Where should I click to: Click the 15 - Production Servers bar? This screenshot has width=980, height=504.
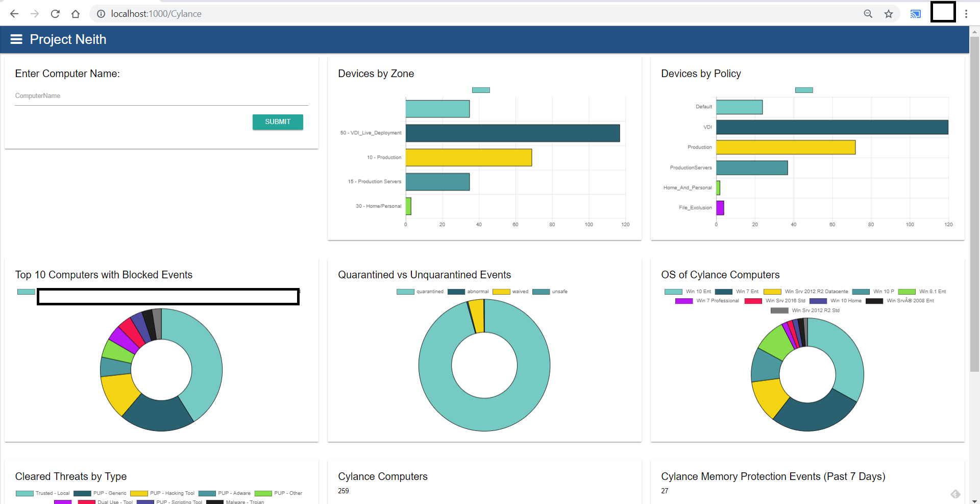(x=437, y=182)
